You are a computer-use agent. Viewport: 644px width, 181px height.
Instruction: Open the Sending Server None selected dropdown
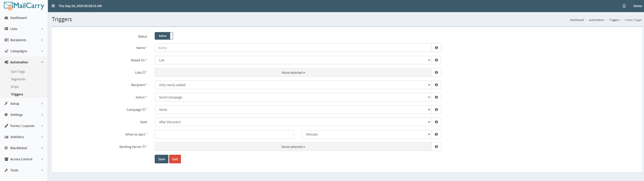point(293,147)
